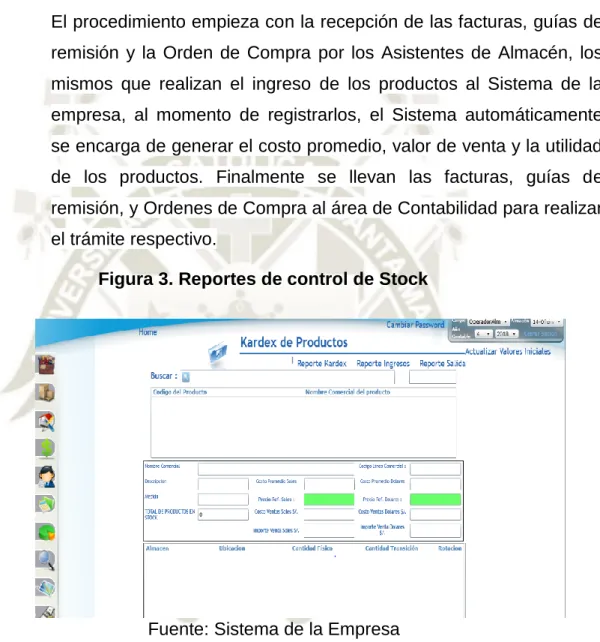600x642 pixels.
Task: Click the Almacen column header
Action: click(x=157, y=549)
